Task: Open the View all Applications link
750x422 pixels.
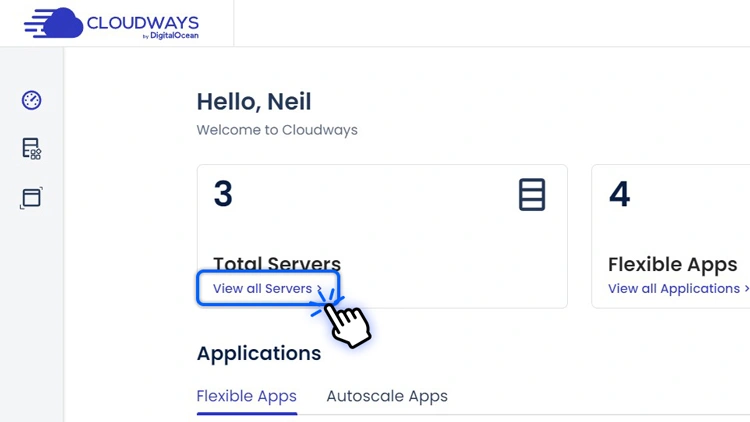Action: click(x=673, y=288)
